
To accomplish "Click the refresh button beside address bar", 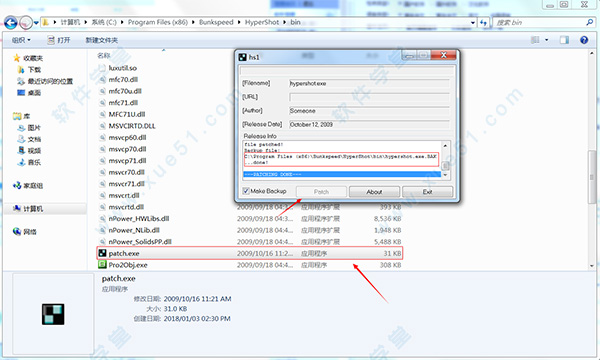I will click(484, 23).
